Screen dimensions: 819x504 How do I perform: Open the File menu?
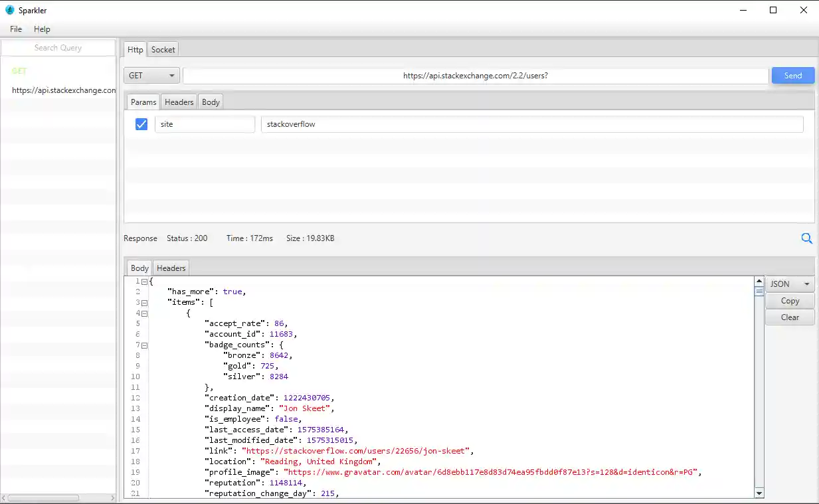click(x=16, y=29)
